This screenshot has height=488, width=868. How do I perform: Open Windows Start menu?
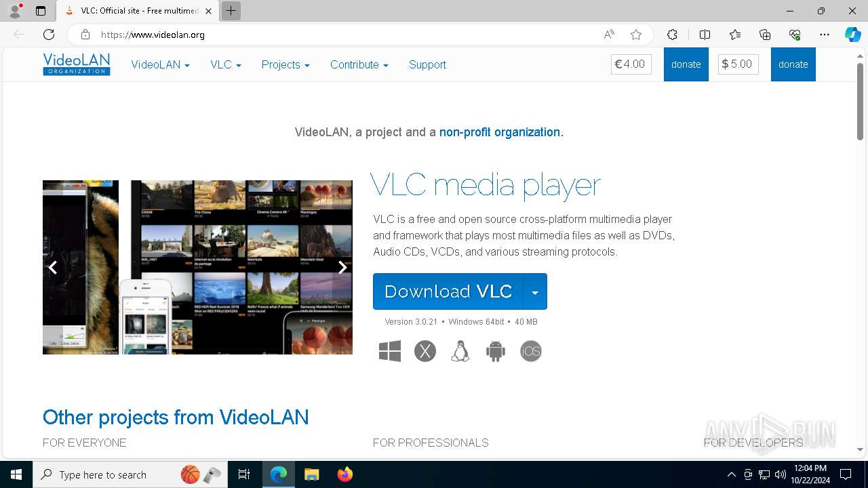16,474
